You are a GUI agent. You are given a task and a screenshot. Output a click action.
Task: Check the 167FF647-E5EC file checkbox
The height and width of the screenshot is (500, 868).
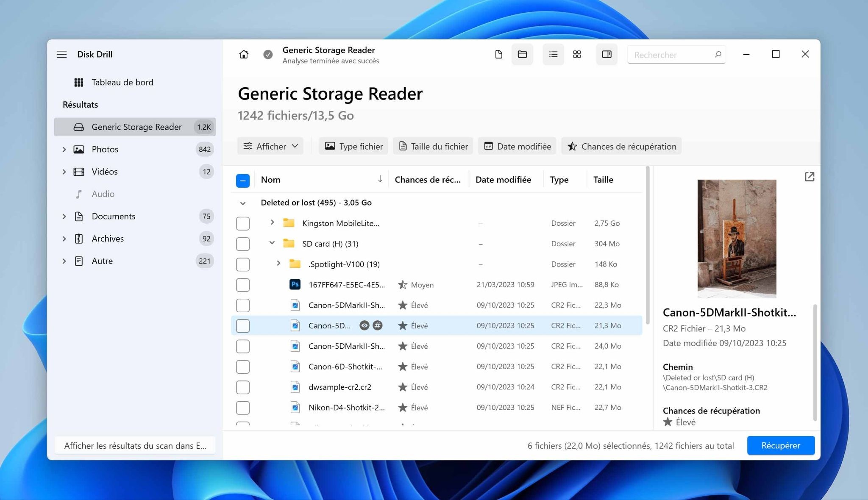[243, 285]
